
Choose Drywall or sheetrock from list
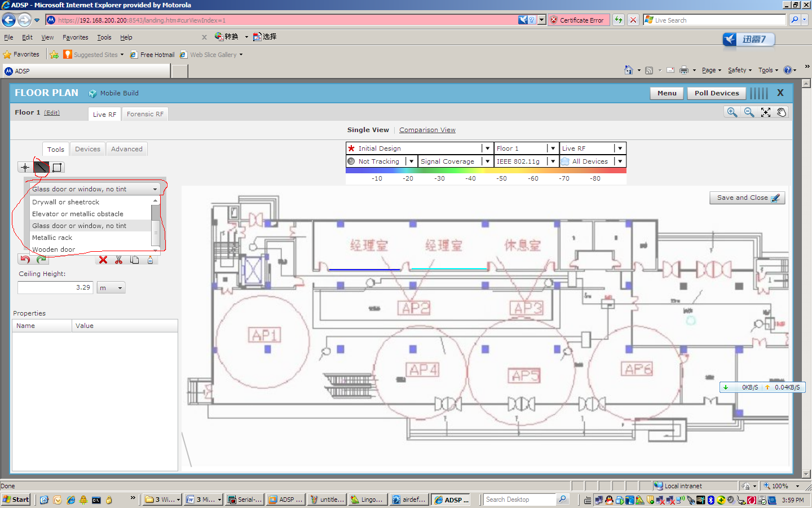pos(90,202)
